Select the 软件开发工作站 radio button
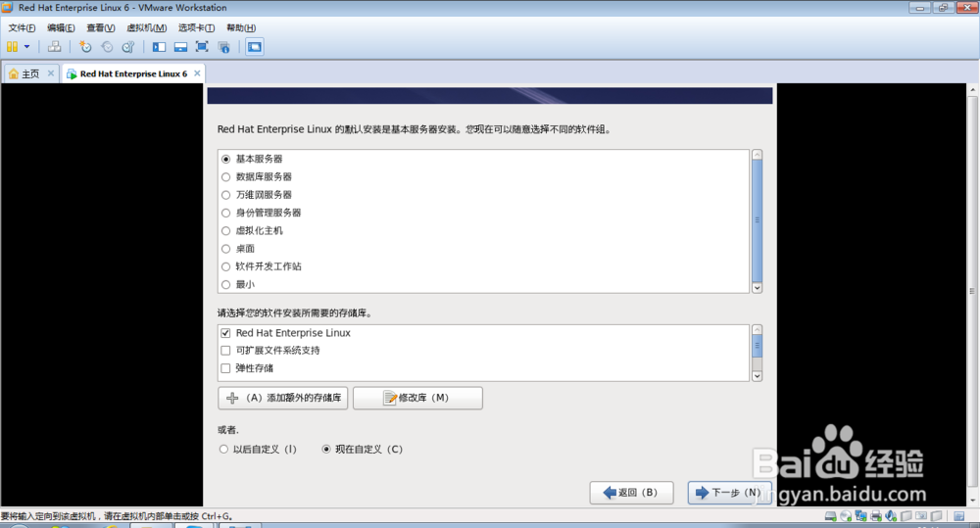 tap(225, 266)
